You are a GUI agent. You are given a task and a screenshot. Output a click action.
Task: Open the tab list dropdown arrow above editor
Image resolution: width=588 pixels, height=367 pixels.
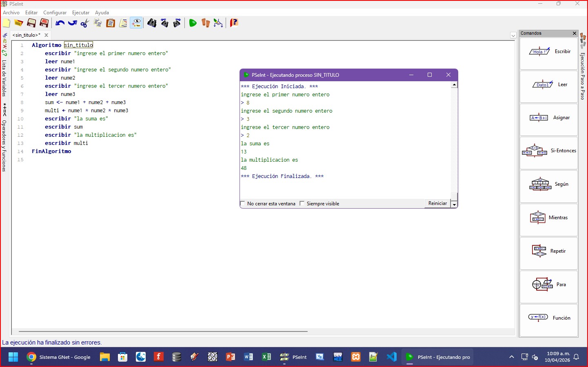[513, 36]
